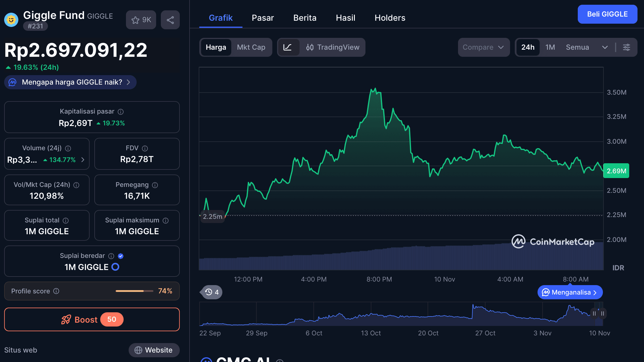Click Profile score info icon
Screen dimensions: 644x362
point(56,291)
